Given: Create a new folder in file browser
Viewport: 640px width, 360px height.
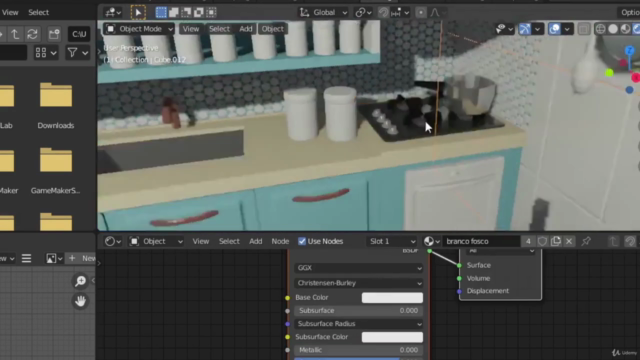Looking at the screenshot, I should pyautogui.click(x=54, y=34).
